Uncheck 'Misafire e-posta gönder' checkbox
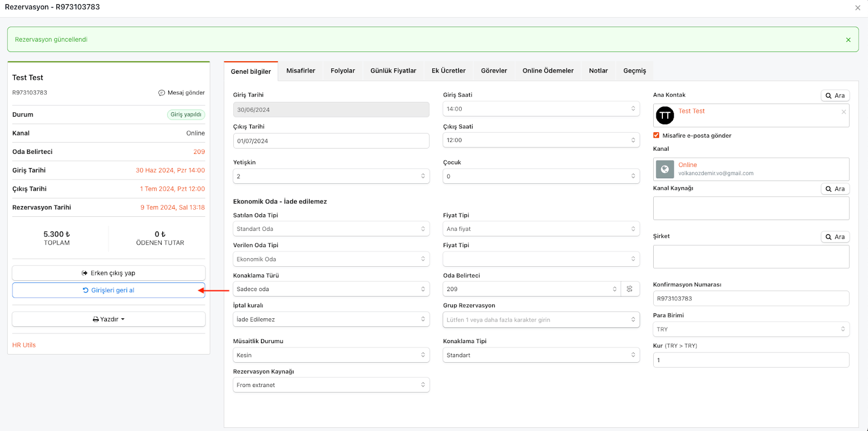 coord(656,136)
